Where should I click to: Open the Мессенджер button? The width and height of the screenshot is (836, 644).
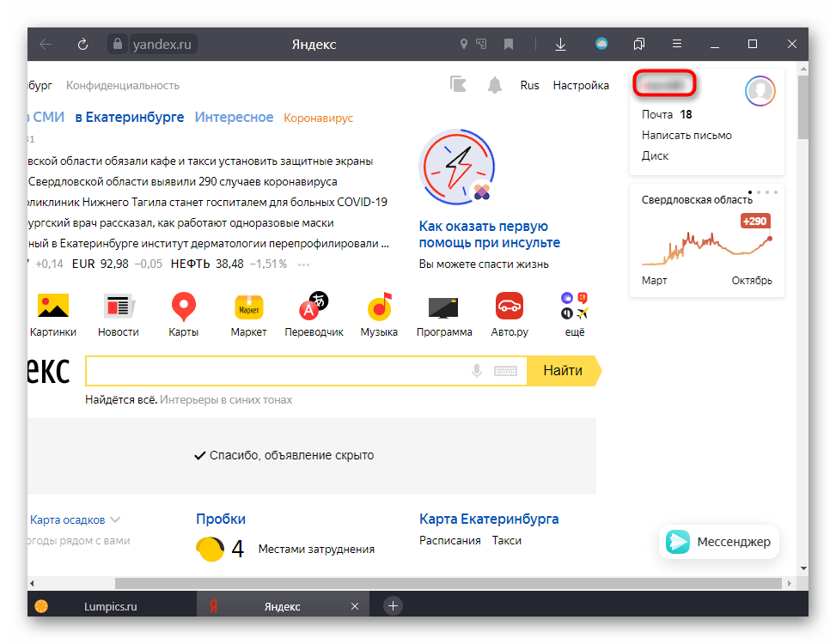pyautogui.click(x=718, y=542)
